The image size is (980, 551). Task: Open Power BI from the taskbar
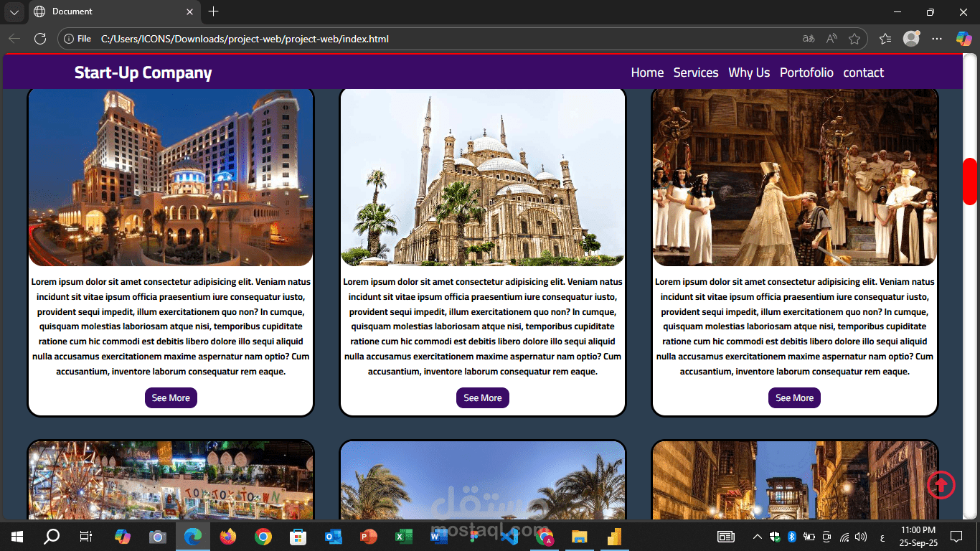[x=614, y=536]
